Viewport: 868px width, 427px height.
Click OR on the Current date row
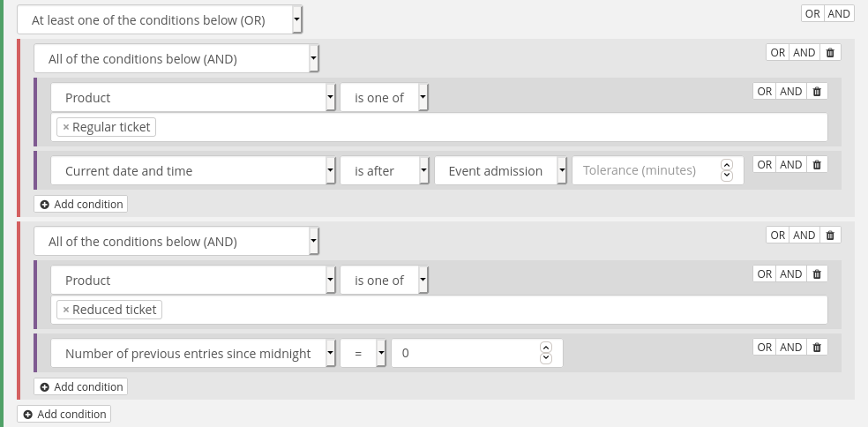[x=765, y=165]
